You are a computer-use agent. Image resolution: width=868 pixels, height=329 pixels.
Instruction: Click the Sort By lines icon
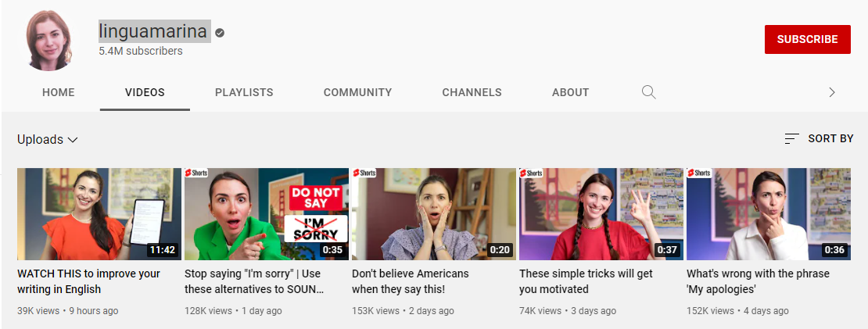coord(791,139)
